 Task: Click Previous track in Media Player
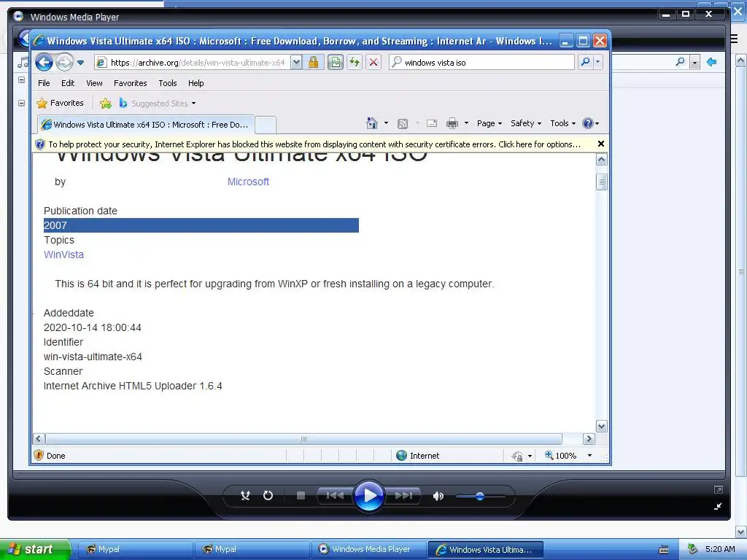[x=335, y=496]
